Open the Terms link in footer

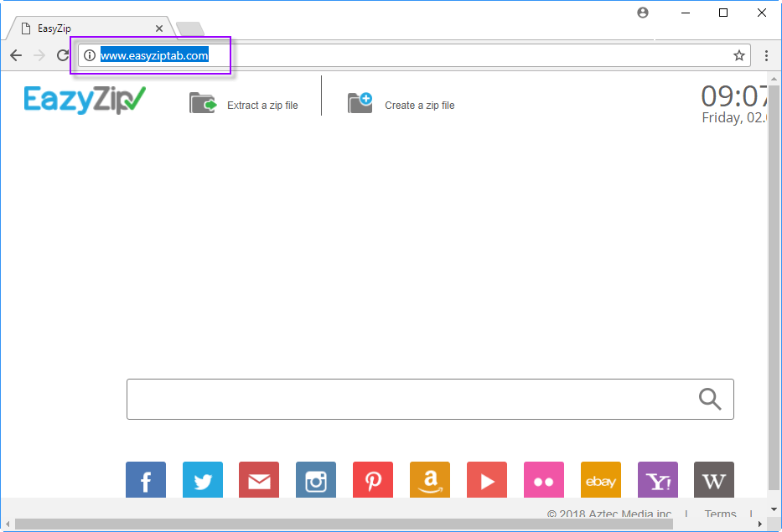(720, 514)
